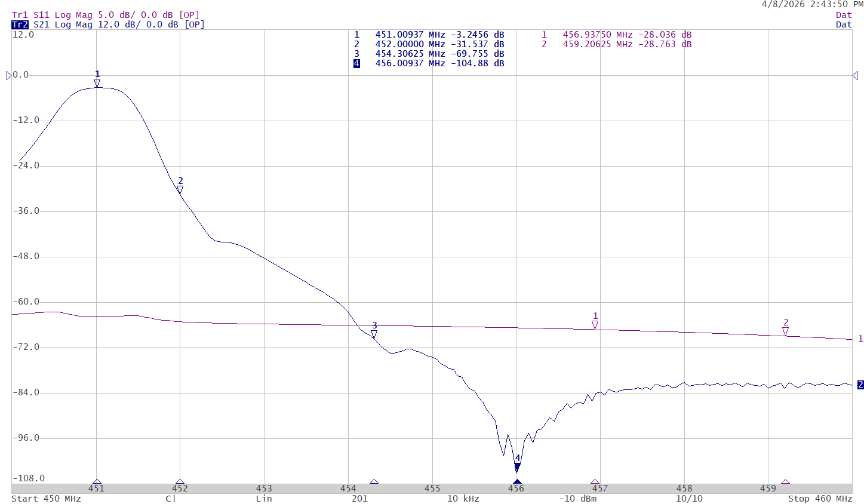This screenshot has height=504, width=864.
Task: Select marker 3 triangle near 454.3 MHz
Action: click(374, 334)
